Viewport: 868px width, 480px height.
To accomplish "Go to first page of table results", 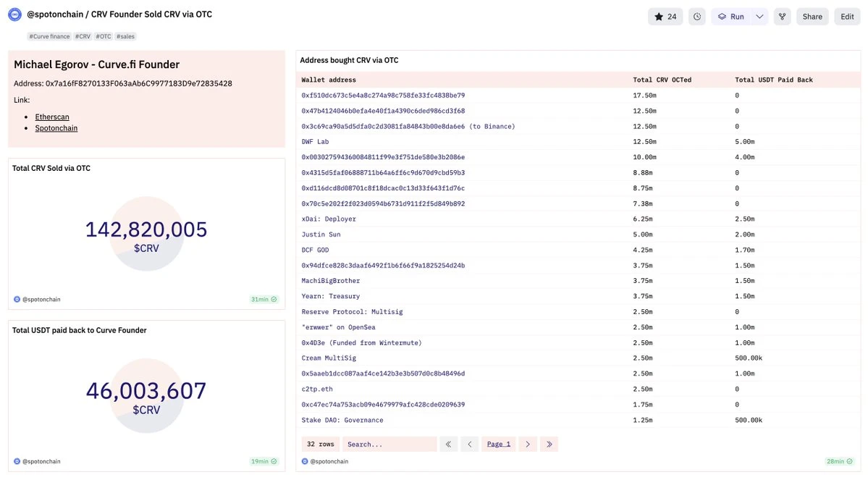I will tap(450, 444).
